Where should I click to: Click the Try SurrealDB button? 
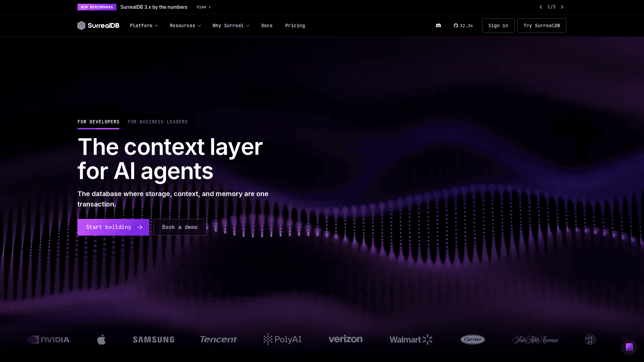click(x=542, y=25)
